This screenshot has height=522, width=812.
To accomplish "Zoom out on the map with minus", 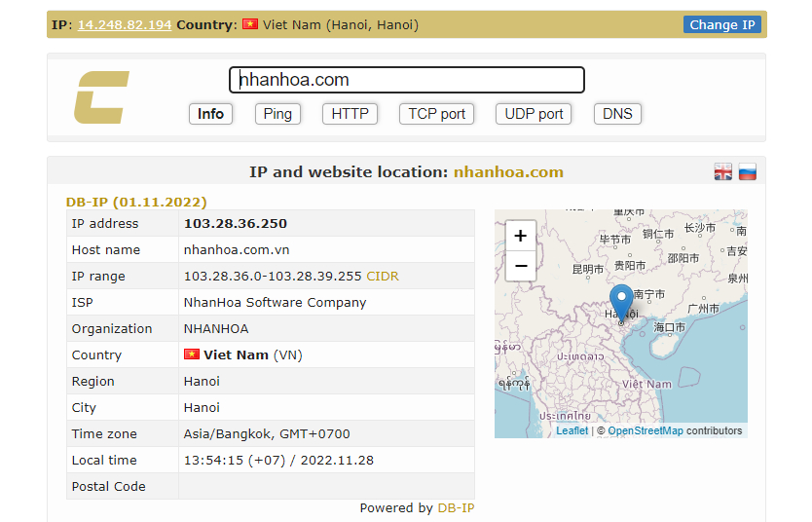I will [x=521, y=266].
